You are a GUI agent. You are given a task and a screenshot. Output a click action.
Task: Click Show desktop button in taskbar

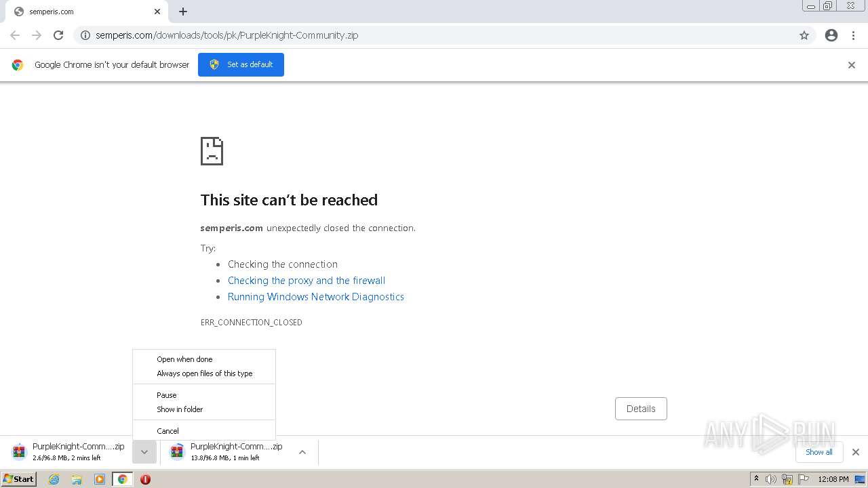click(860, 479)
